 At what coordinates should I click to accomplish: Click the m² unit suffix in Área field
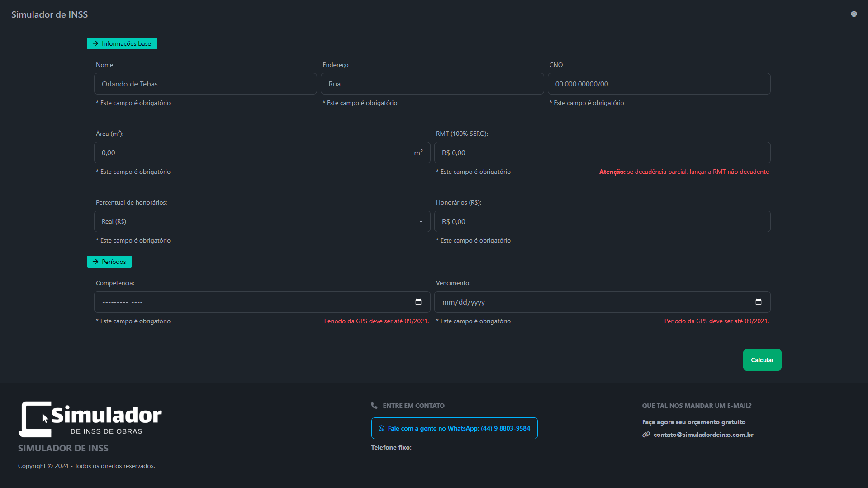tap(418, 153)
